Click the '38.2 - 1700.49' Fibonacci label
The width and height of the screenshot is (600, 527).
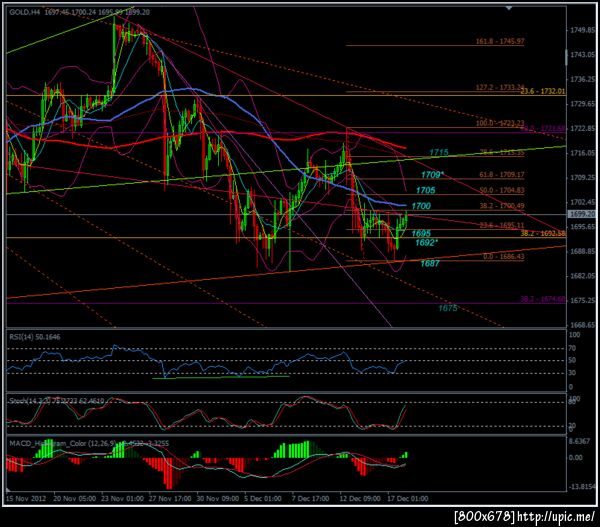pyautogui.click(x=502, y=206)
